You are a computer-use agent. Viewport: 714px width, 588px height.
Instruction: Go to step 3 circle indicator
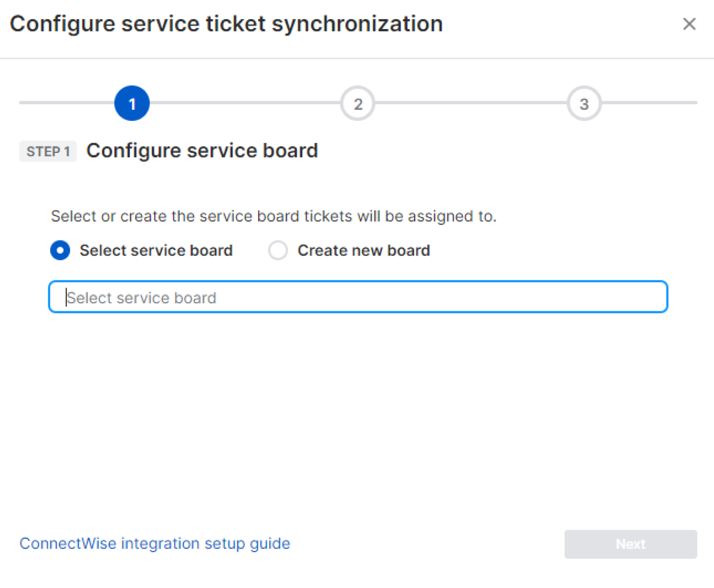pyautogui.click(x=584, y=103)
